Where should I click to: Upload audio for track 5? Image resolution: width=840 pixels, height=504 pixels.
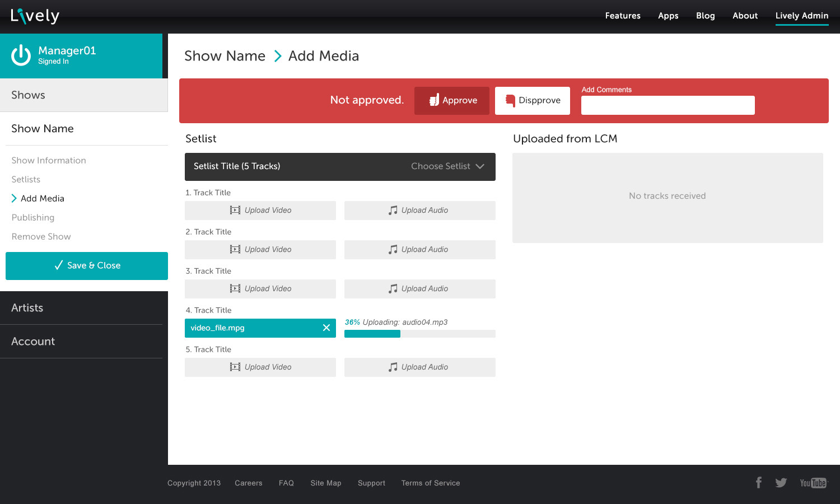[419, 367]
